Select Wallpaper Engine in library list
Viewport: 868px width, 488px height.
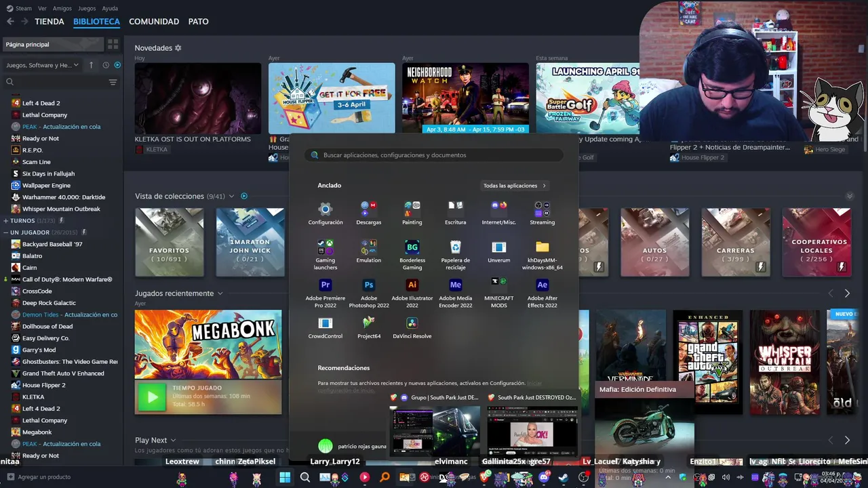[46, 186]
